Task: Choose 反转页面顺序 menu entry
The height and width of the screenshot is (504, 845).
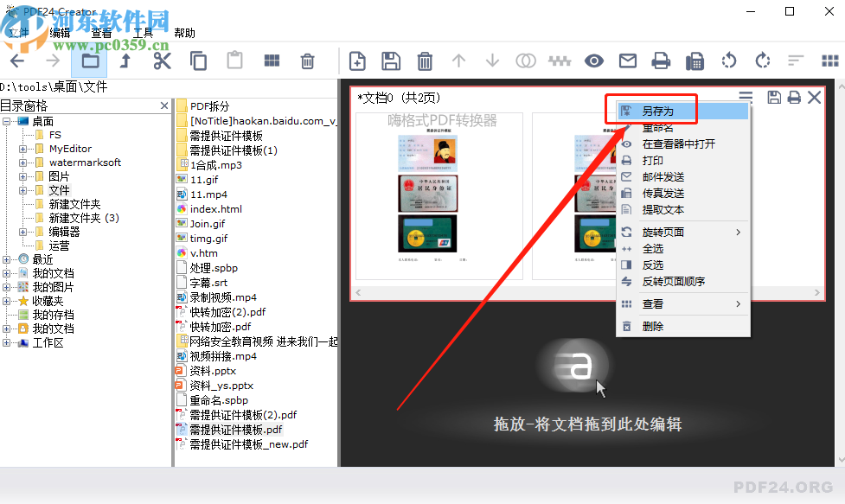Action: [682, 281]
